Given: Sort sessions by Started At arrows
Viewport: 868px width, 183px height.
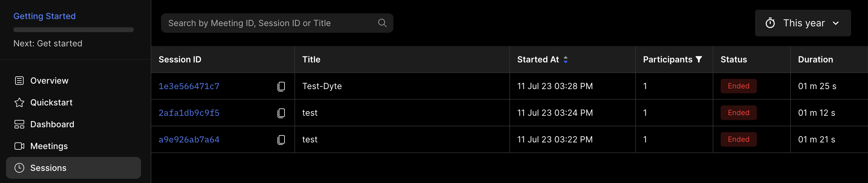Looking at the screenshot, I should pos(565,60).
